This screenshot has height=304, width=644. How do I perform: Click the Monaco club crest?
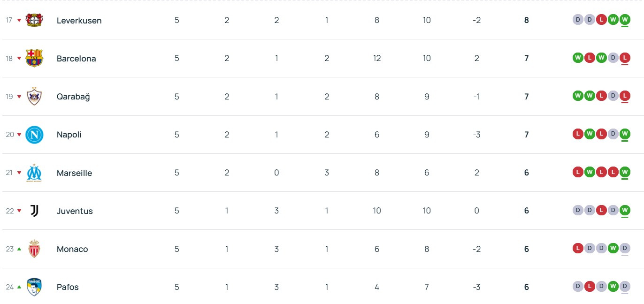click(34, 249)
